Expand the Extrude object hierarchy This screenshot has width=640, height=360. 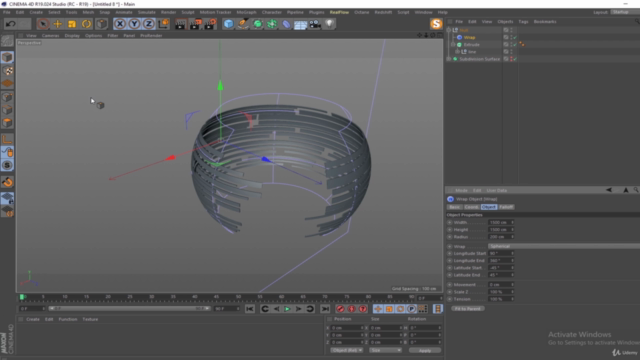(453, 44)
